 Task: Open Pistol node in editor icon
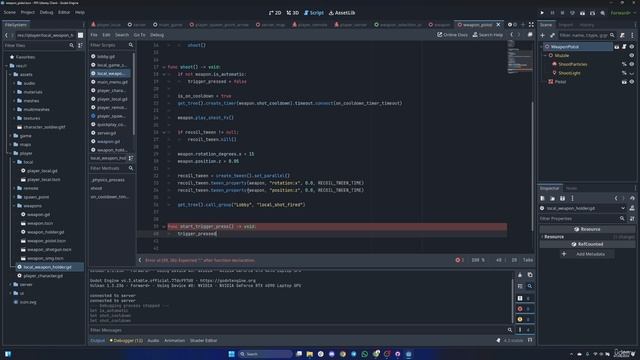[624, 82]
